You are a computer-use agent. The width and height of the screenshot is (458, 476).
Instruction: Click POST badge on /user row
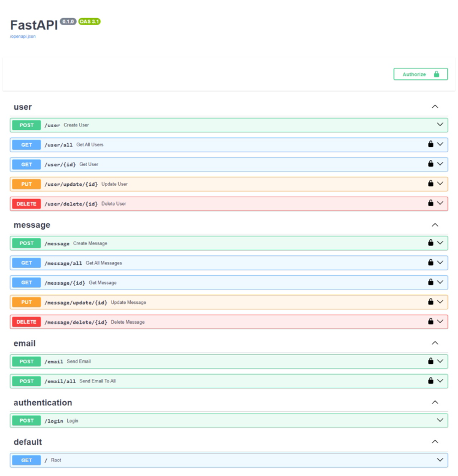pyautogui.click(x=26, y=125)
